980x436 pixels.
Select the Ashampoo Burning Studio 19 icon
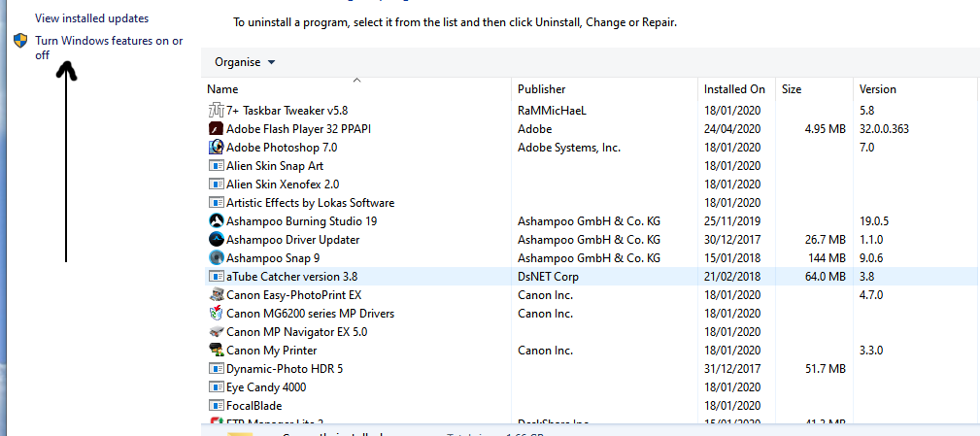217,221
